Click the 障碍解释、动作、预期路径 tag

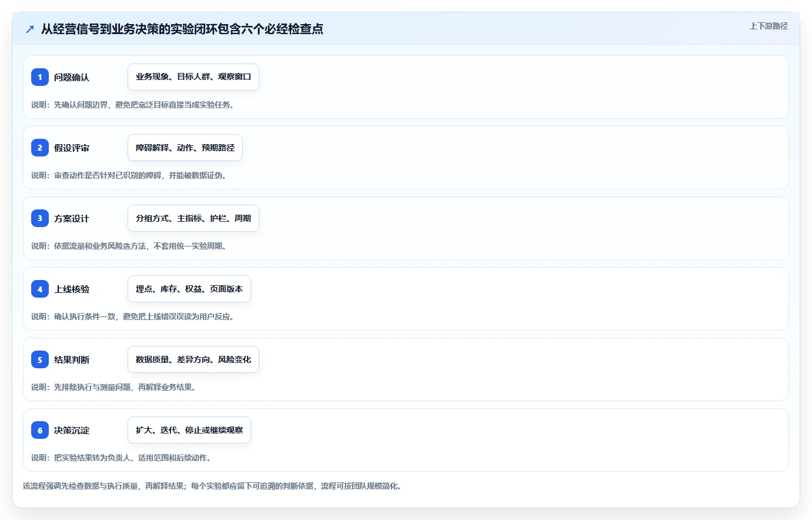(x=185, y=148)
